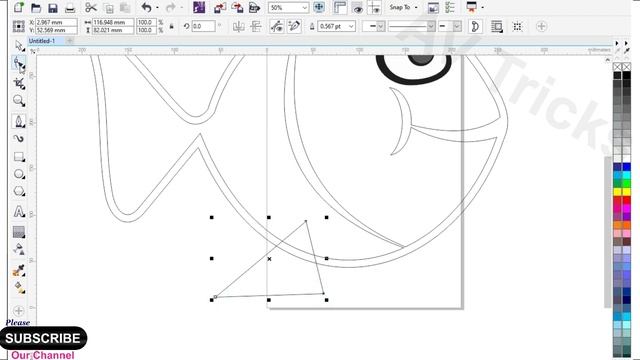This screenshot has width=640, height=360.
Task: Select the Pen tool in toolbox
Action: point(19,121)
